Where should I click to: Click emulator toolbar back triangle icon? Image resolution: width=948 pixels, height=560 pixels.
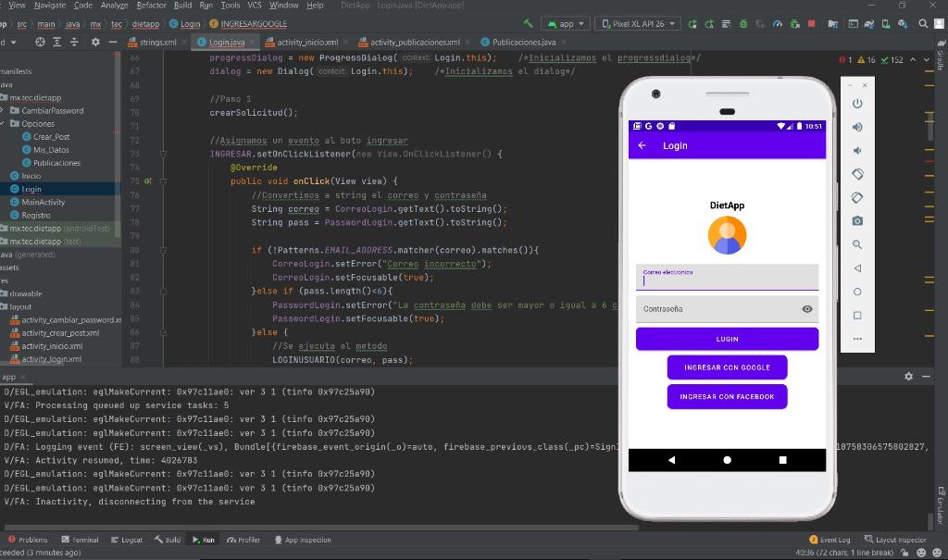click(857, 268)
